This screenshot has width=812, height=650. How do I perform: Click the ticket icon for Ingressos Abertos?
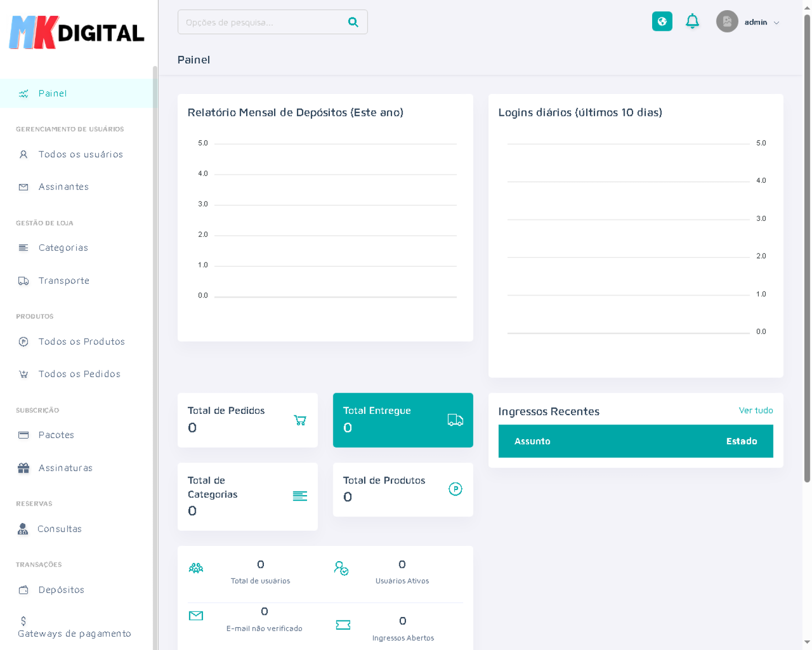(x=343, y=625)
